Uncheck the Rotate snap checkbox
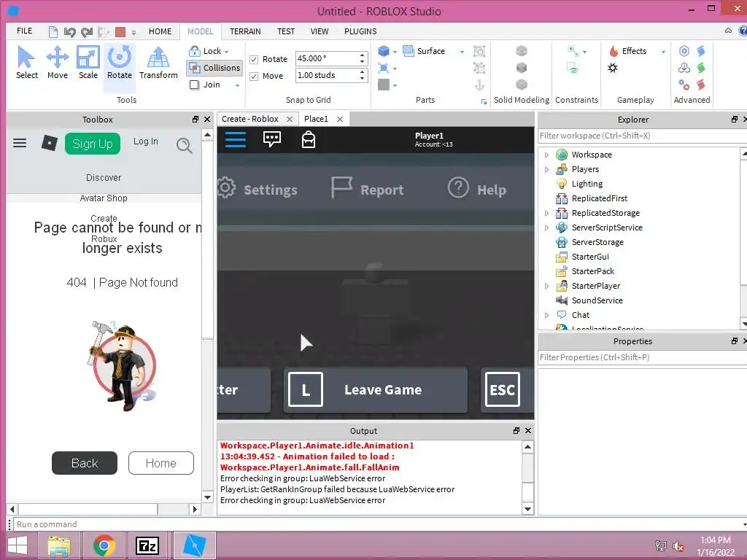This screenshot has height=560, width=747. click(254, 60)
